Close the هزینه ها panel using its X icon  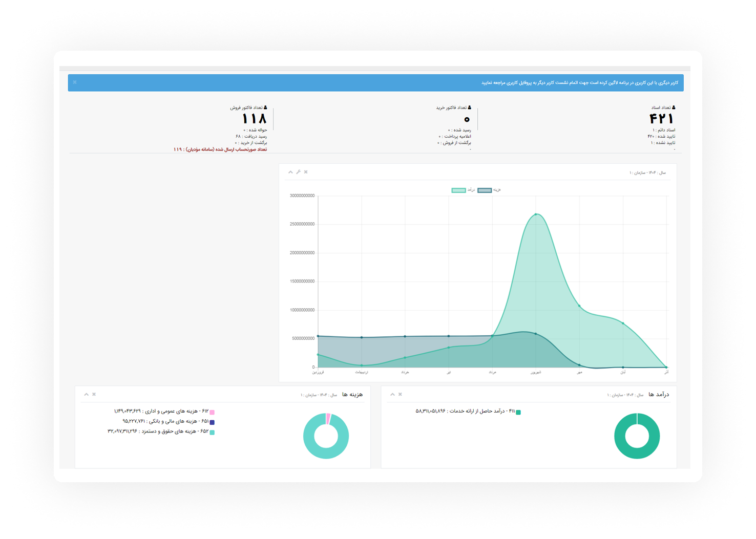pos(94,394)
